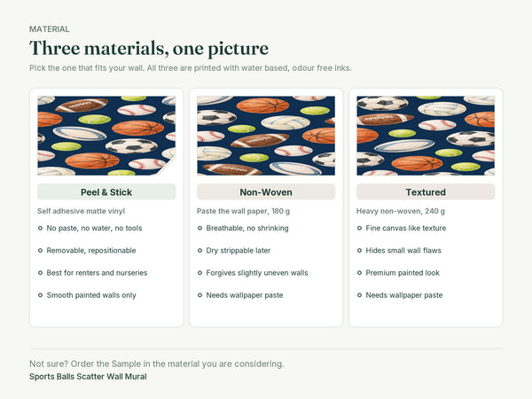The width and height of the screenshot is (532, 399).
Task: Click the Sports Balls Scatter Wall Mural title
Action: 88,377
